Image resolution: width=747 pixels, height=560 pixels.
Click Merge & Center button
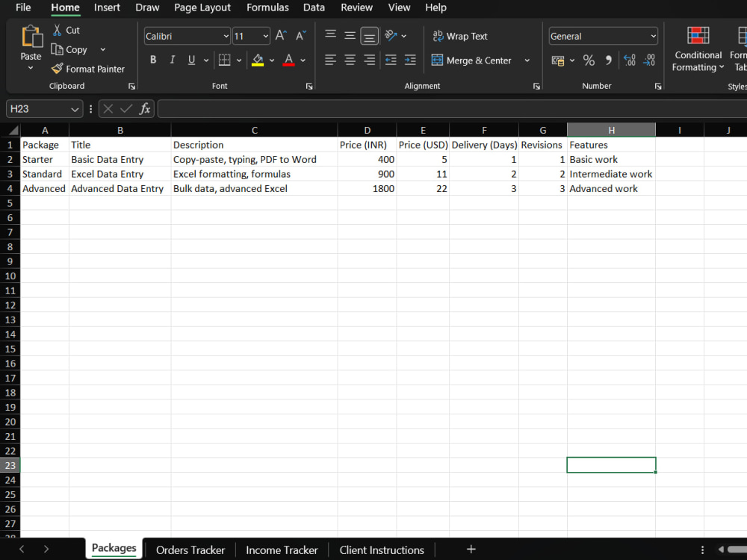click(471, 60)
